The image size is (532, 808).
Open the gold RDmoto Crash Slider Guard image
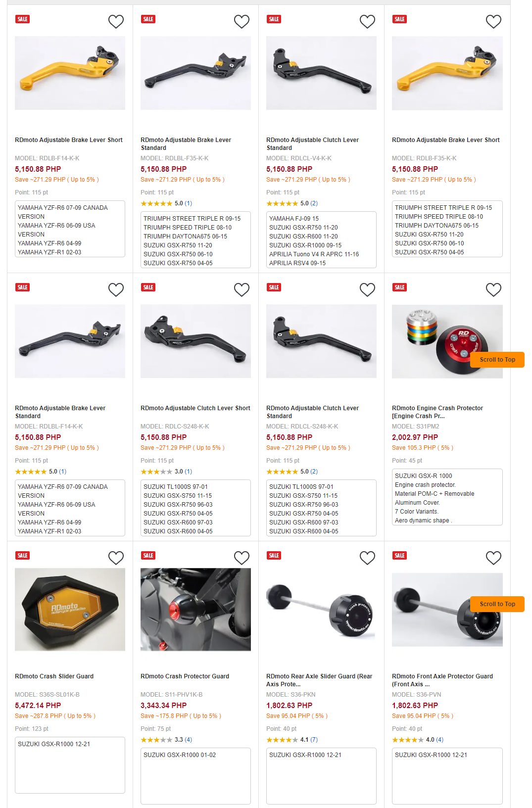point(70,610)
